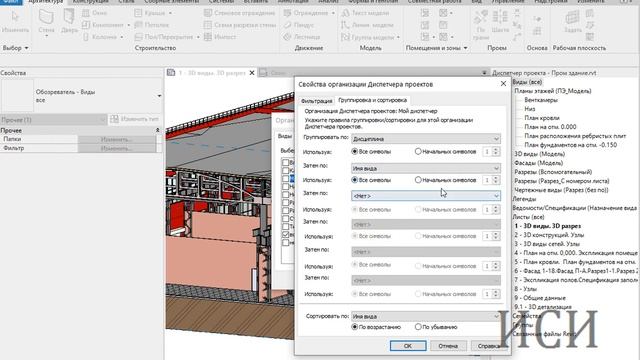The height and width of the screenshot is (360, 640).
Task: Activate the По грани opening tool
Action: pos(481,24)
